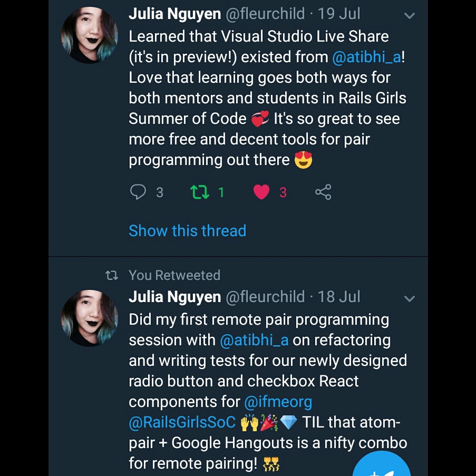
Task: Tap the share icon on first tweet
Action: coord(323,192)
